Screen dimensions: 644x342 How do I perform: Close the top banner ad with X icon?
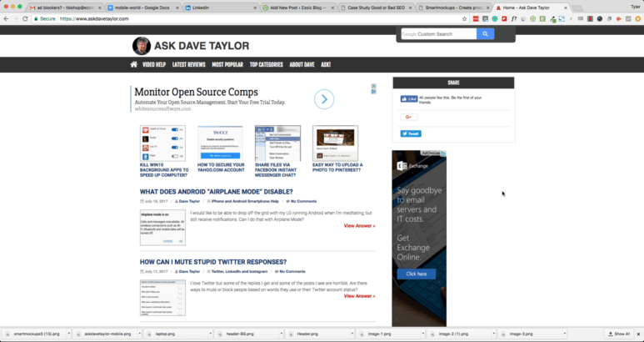[374, 86]
